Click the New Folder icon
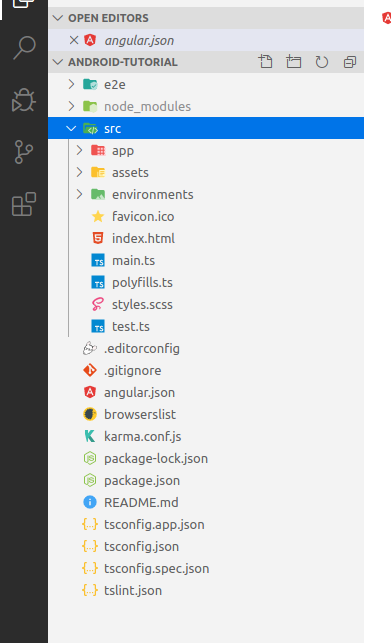 tap(293, 62)
